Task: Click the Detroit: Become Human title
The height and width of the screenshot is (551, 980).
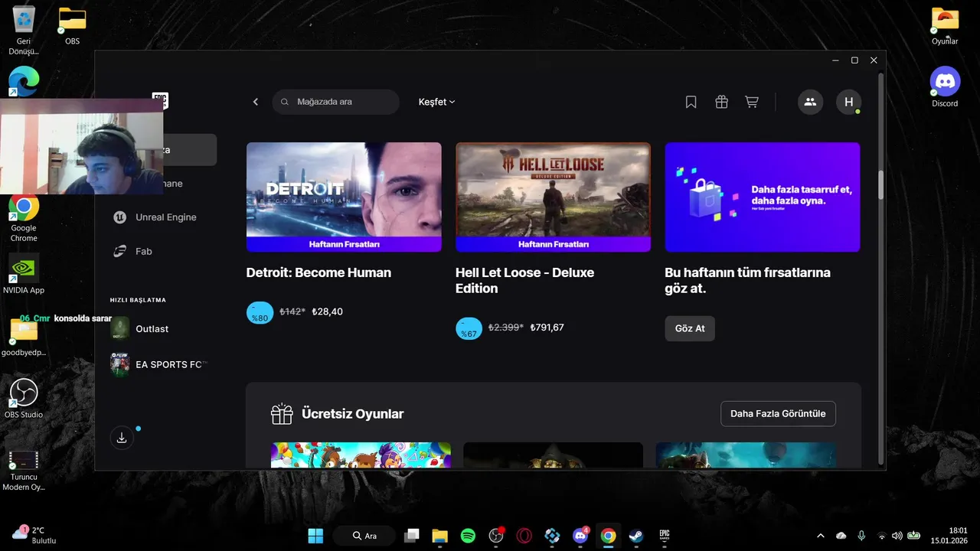Action: tap(318, 272)
